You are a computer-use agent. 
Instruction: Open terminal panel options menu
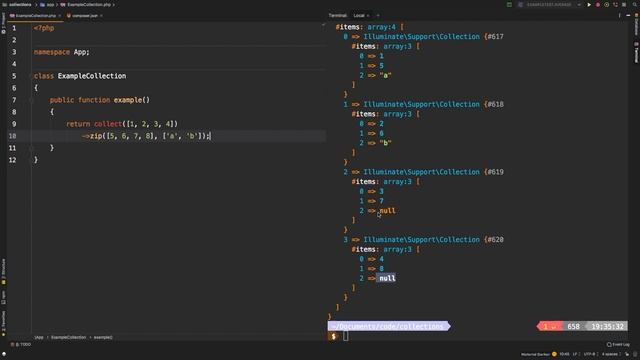click(x=619, y=16)
